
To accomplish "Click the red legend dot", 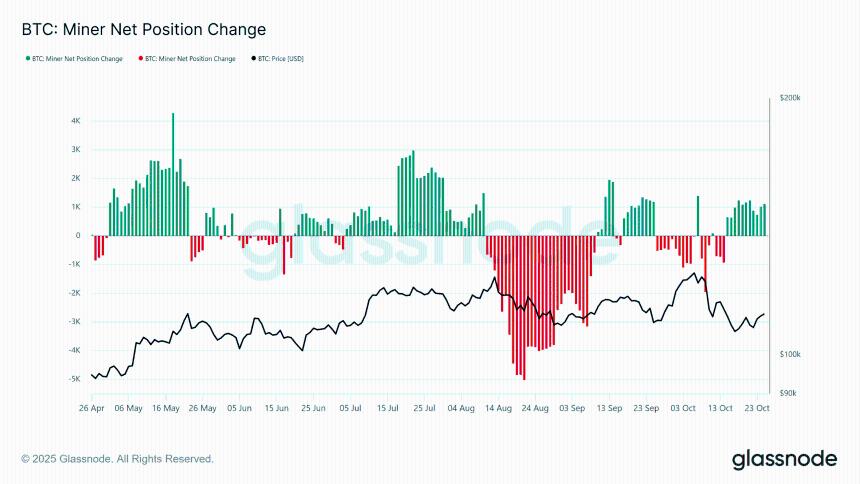I will (140, 59).
